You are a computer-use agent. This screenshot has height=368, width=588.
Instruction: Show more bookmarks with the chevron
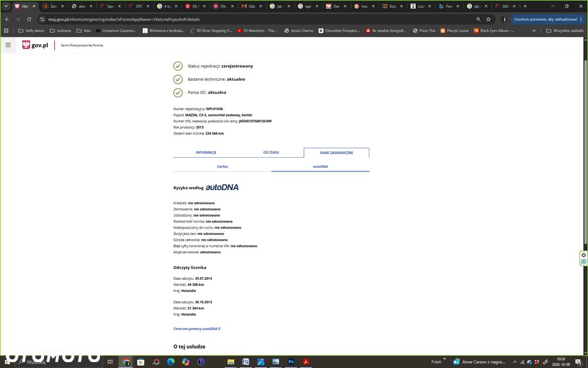(x=534, y=31)
